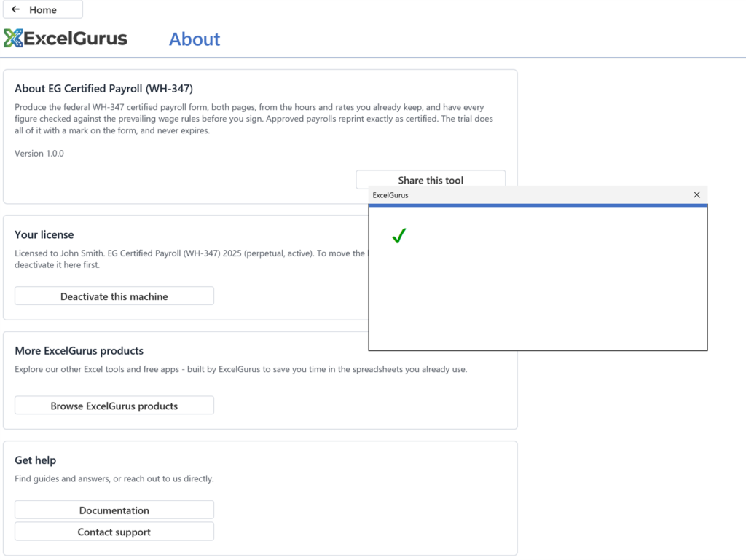Viewport: 746px width, 560px height.
Task: Click the Explore our other Excel tools text
Action: pyautogui.click(x=240, y=369)
